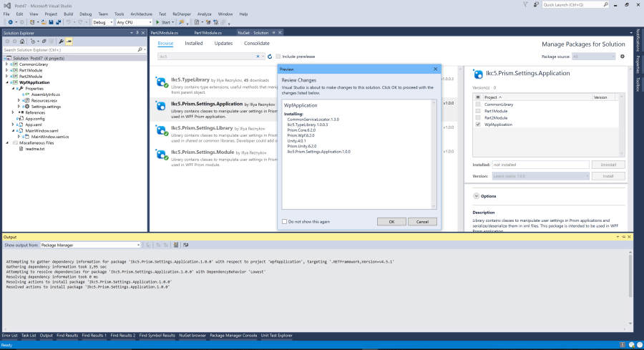Expand the CommonLibrary project node

(x=7, y=64)
